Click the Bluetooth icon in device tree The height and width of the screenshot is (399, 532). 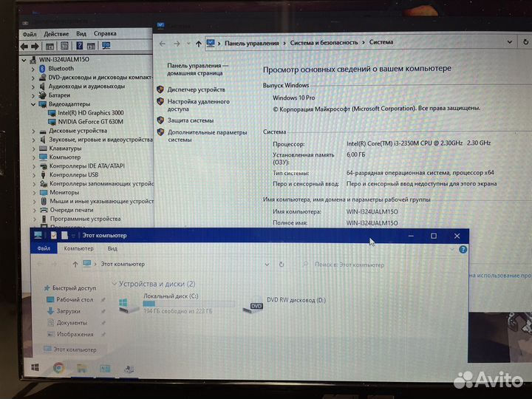[42, 69]
